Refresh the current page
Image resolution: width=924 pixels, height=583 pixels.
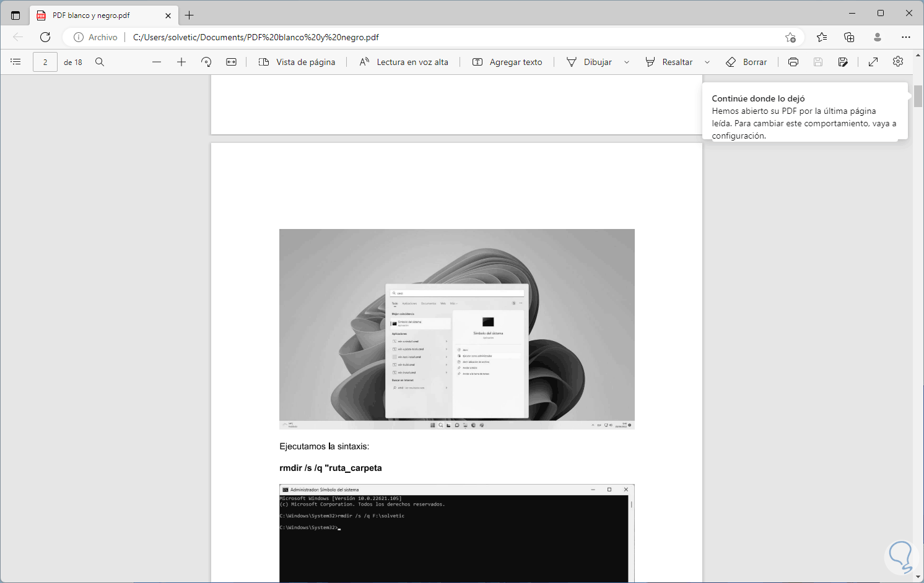click(45, 37)
